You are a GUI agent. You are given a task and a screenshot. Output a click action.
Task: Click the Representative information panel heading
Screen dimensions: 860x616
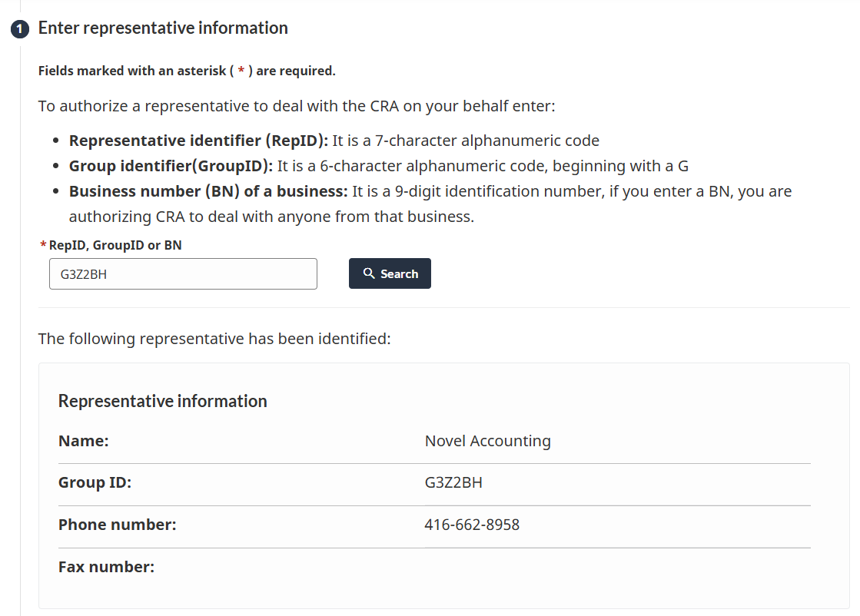(163, 401)
